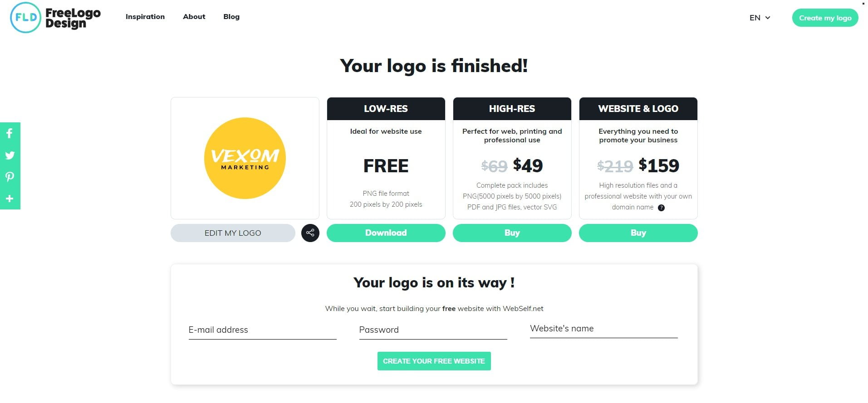The height and width of the screenshot is (403, 868).
Task: Buy the $49 High-Res pack
Action: [512, 233]
